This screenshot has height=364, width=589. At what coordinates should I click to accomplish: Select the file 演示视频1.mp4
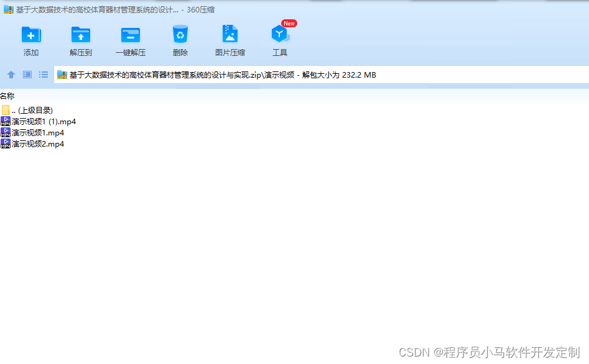tap(35, 132)
